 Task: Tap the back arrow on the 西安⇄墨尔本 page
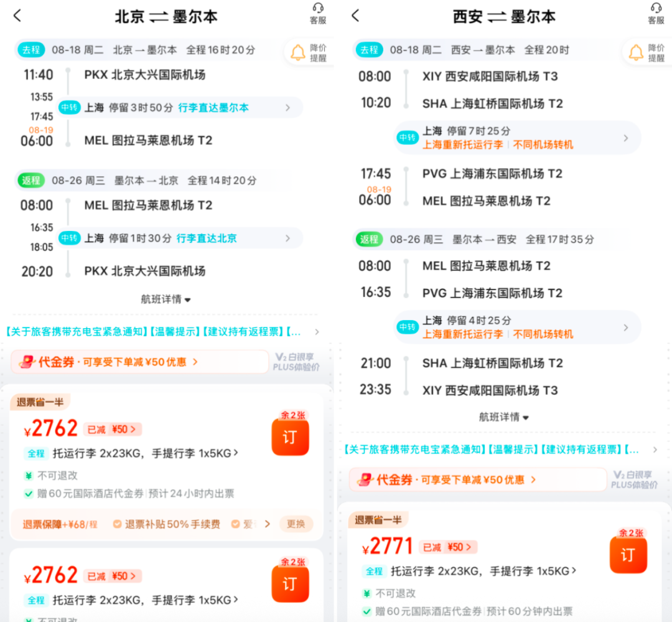point(355,16)
